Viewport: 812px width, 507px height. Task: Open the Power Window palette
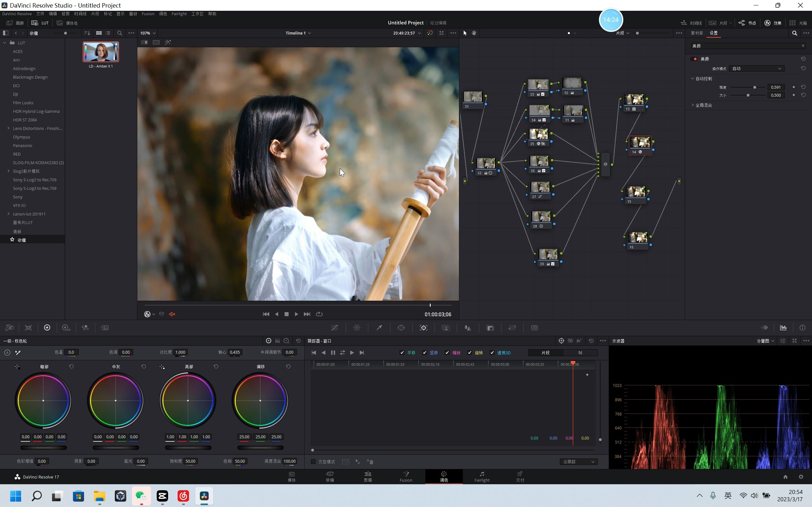tap(401, 328)
